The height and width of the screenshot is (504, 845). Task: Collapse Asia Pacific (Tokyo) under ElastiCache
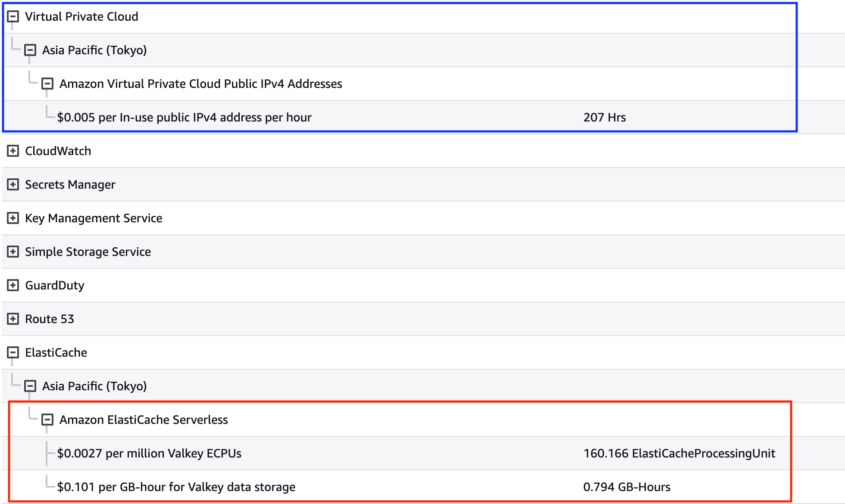pyautogui.click(x=30, y=386)
